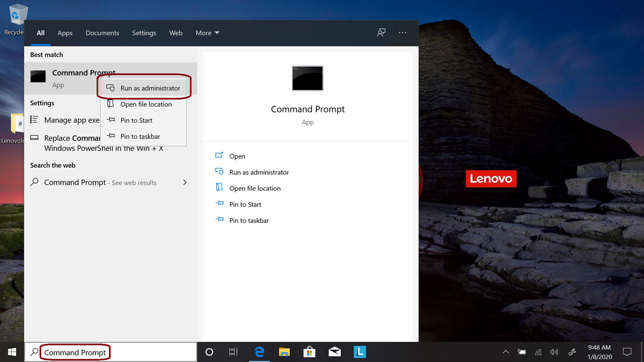Viewport: 644px width, 362px height.
Task: Click Run as administrator in right pane
Action: click(x=252, y=172)
